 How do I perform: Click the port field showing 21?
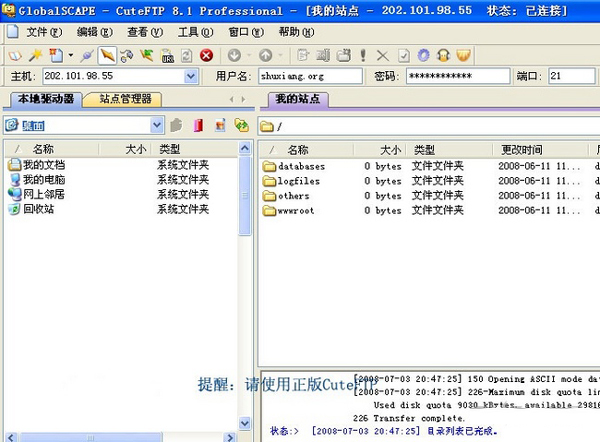tap(572, 76)
